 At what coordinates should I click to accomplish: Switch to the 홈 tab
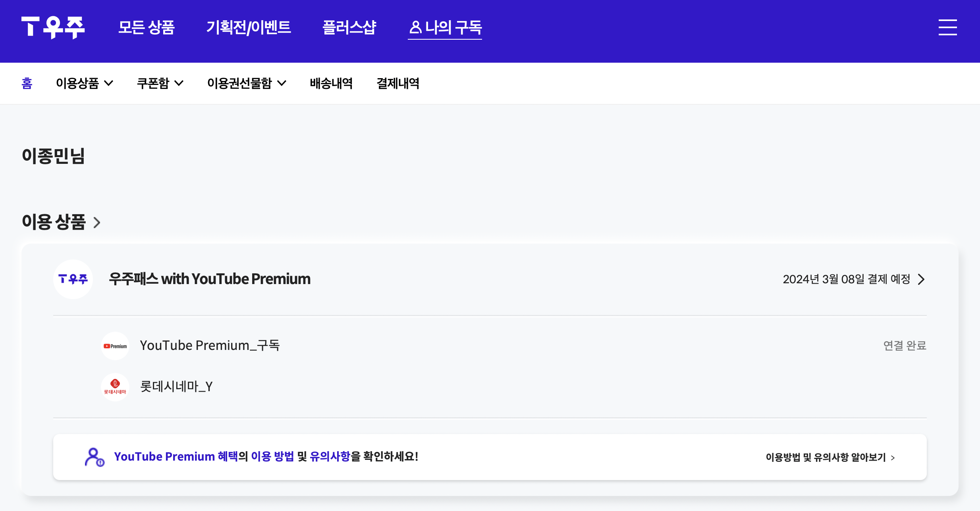click(x=26, y=83)
